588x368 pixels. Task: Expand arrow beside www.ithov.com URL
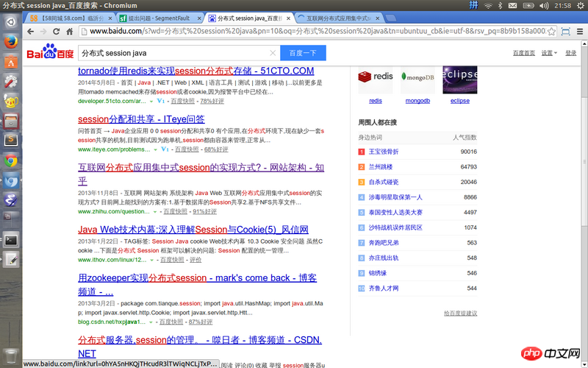coord(151,261)
